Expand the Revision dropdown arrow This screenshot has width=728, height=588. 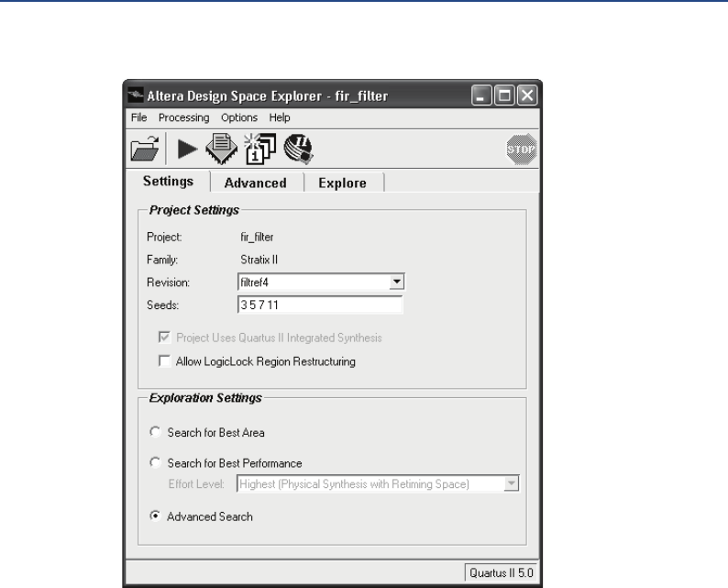click(396, 283)
